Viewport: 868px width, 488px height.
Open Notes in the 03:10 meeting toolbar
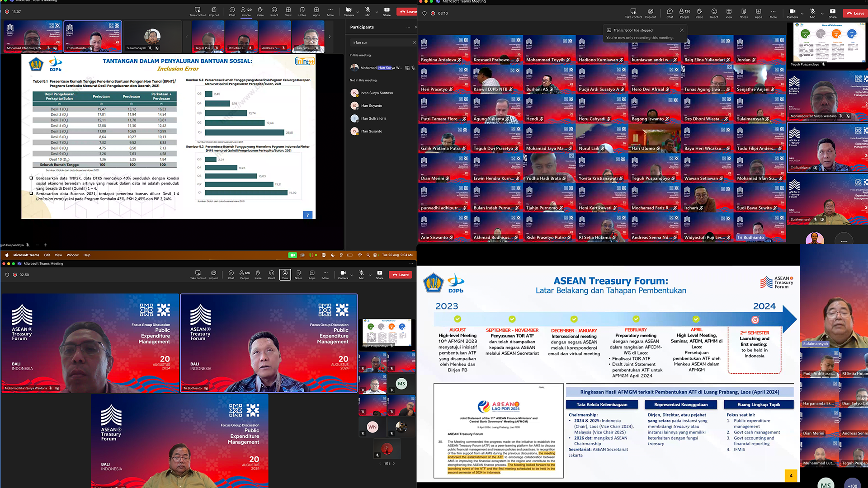coord(743,13)
